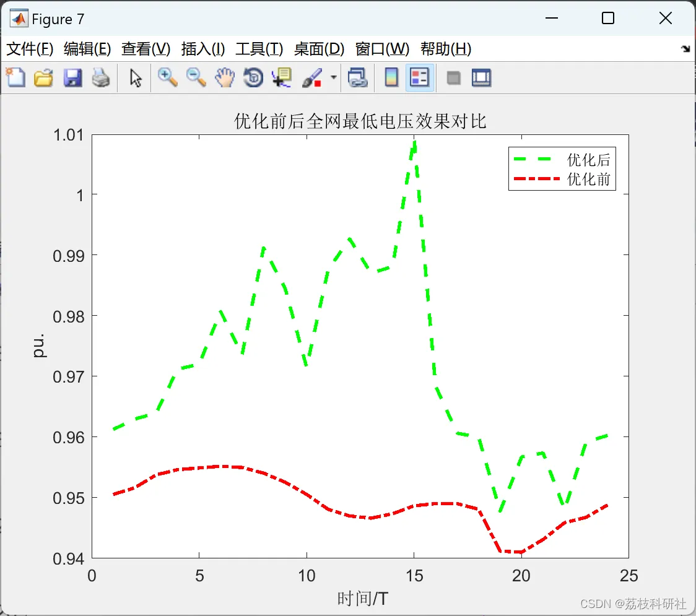This screenshot has height=616, width=696.
Task: Open the 桌面(D) menu
Action: coord(319,49)
